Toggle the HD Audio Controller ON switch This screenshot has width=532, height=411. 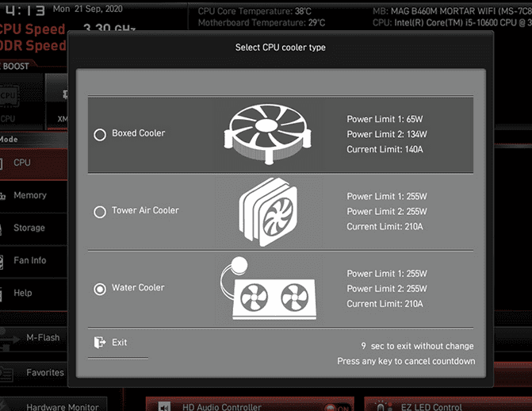(338, 408)
